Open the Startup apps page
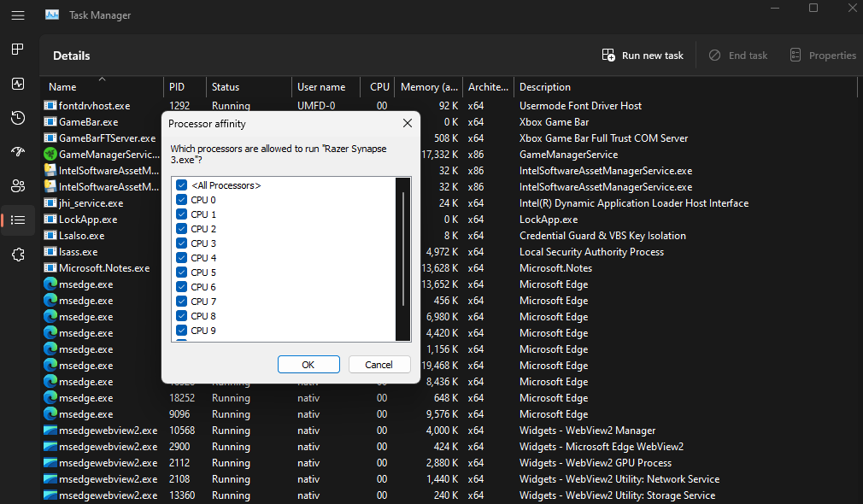The width and height of the screenshot is (863, 504). [18, 152]
